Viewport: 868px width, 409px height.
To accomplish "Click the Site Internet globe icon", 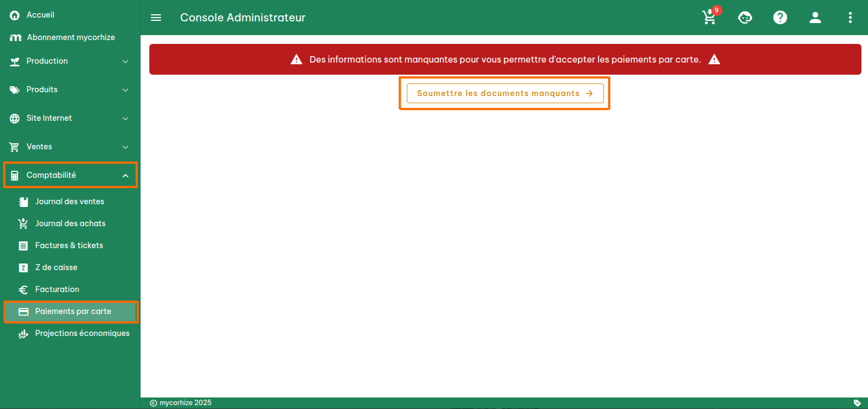I will click(x=15, y=119).
